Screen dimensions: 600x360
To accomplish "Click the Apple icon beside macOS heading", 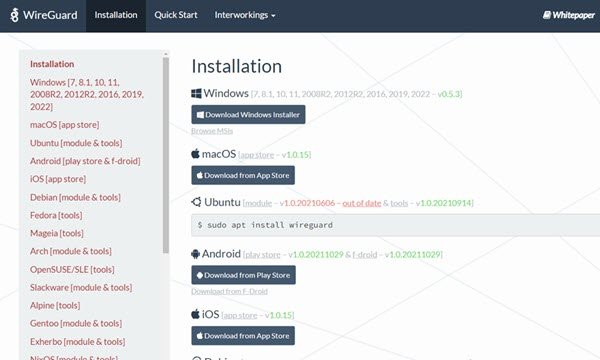I will pyautogui.click(x=195, y=154).
